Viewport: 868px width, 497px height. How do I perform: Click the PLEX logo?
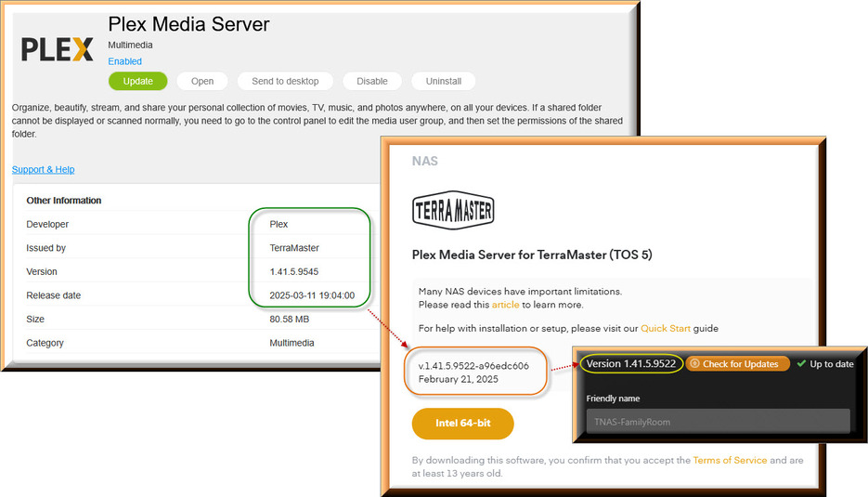point(57,50)
